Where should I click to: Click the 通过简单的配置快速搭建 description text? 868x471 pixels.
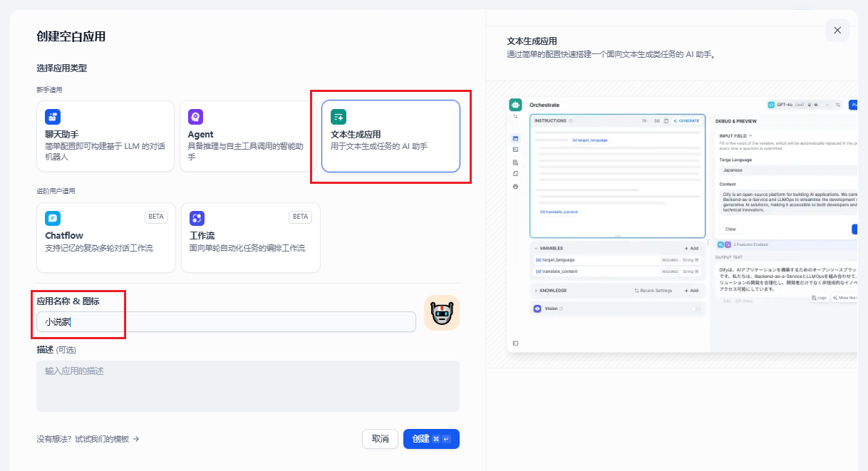point(611,54)
